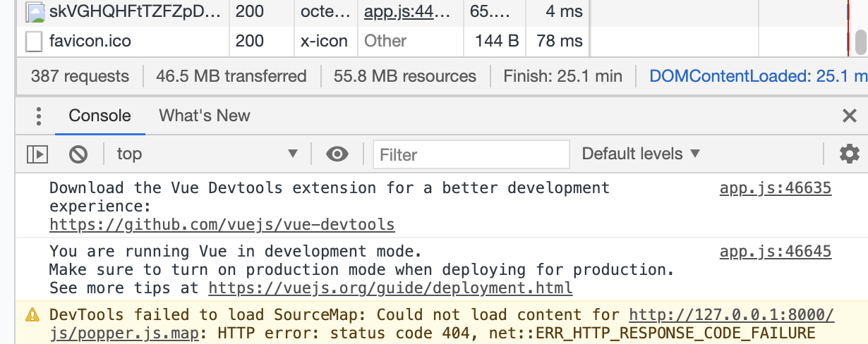Open the Vue deployment guide link
The image size is (868, 344).
390,288
